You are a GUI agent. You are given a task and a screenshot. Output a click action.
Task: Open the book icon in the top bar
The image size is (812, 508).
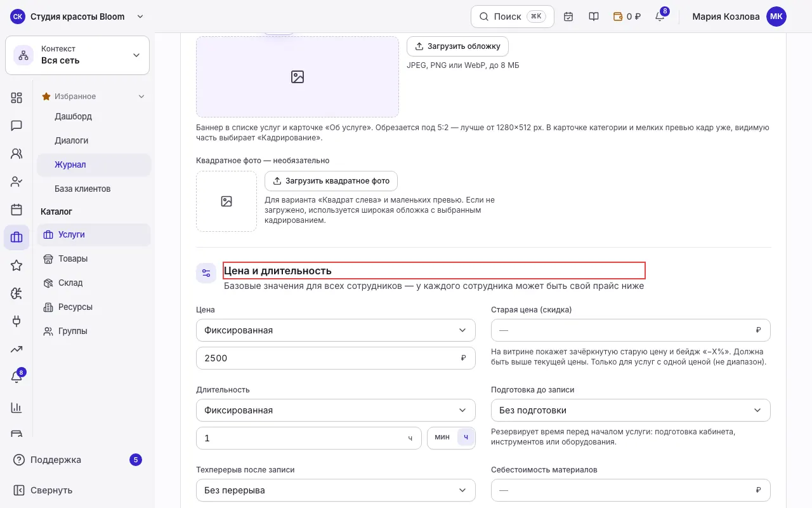(x=594, y=17)
